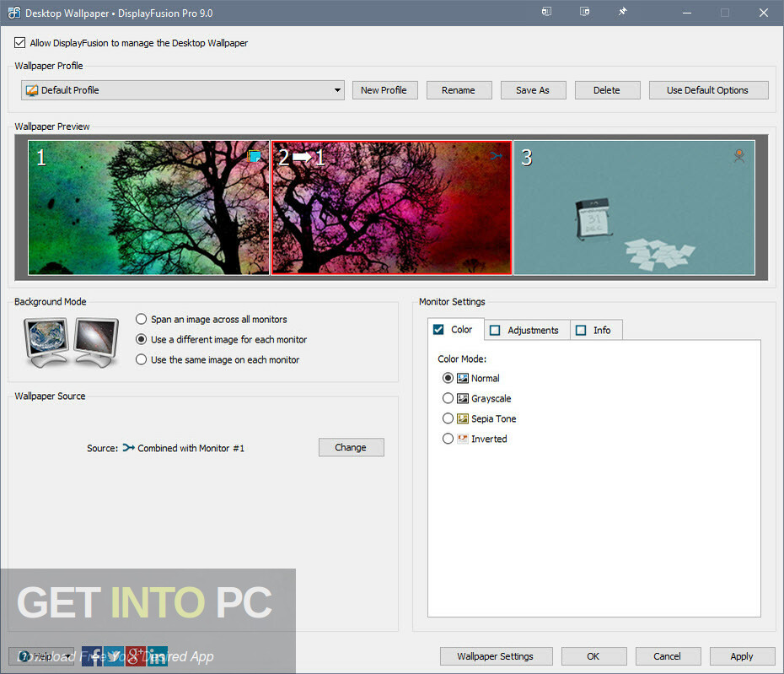Toggle Allow DisplayFusion to manage Desktop Wallpaper

click(19, 42)
